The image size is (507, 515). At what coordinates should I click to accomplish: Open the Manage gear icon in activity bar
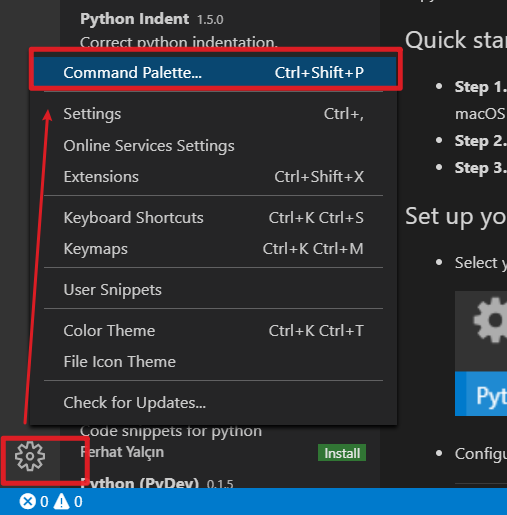30,456
